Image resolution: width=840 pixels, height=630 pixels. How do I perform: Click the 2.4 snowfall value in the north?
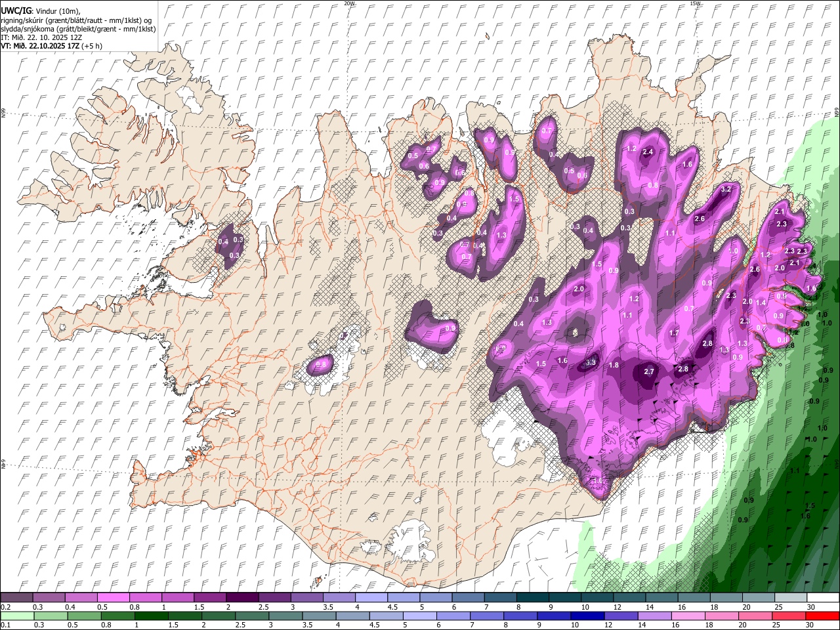pyautogui.click(x=648, y=152)
